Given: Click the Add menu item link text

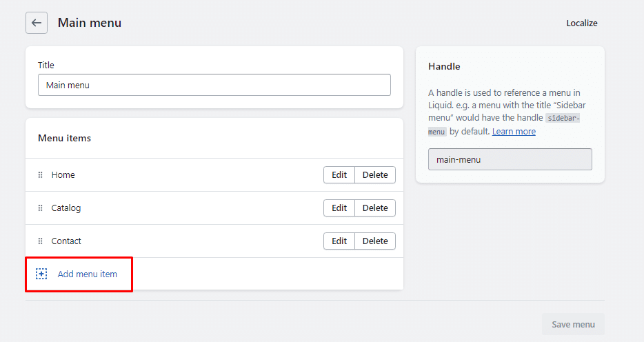Looking at the screenshot, I should 88,274.
